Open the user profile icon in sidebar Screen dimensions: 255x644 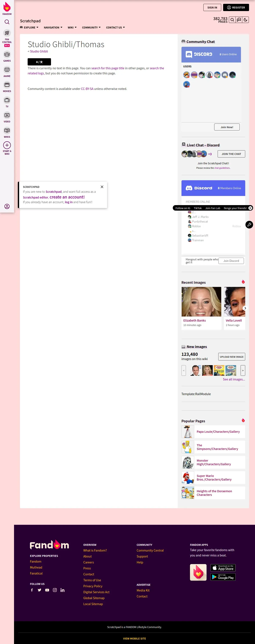[x=7, y=206]
